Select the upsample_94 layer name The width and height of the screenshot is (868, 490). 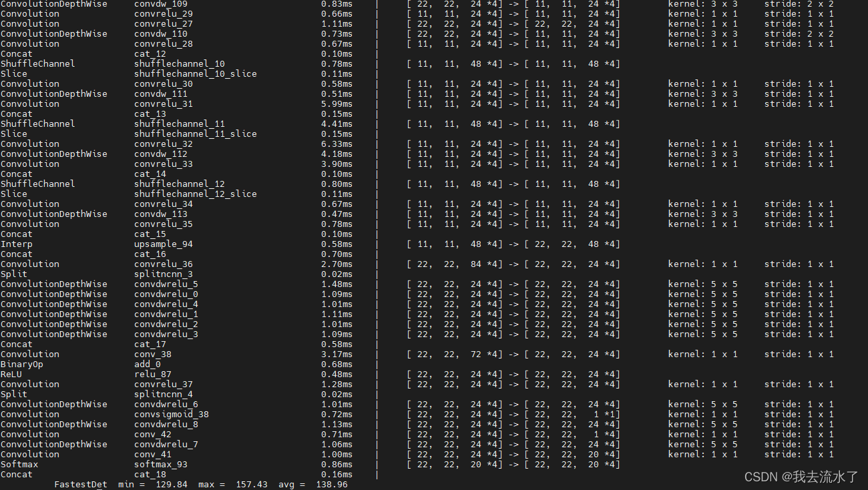164,244
